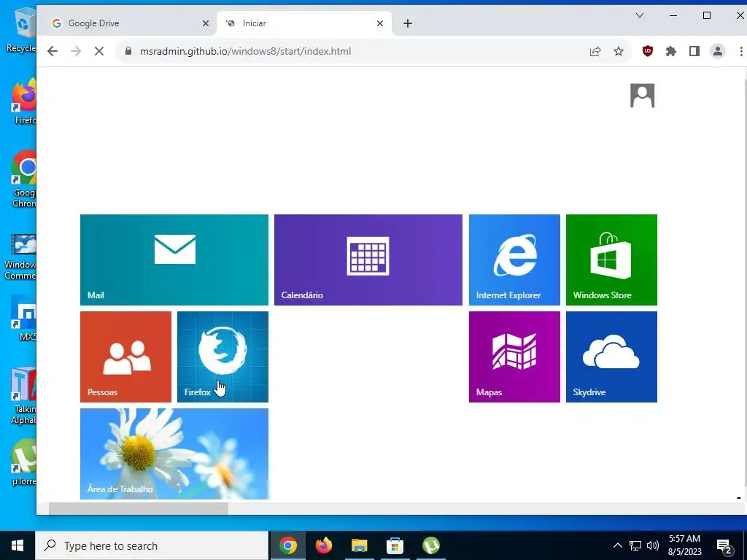Switch to the Google Drive tab
Image resolution: width=747 pixels, height=560 pixels.
click(x=127, y=23)
